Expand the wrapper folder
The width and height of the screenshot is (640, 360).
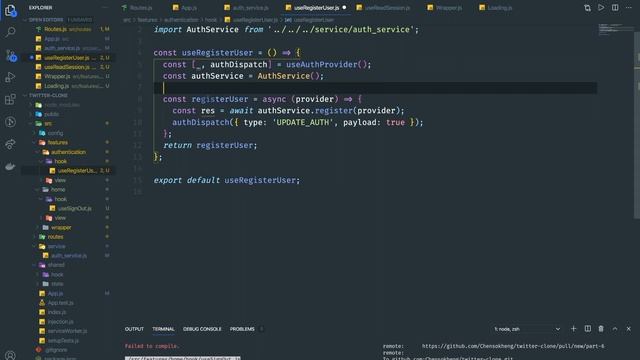coord(61,227)
